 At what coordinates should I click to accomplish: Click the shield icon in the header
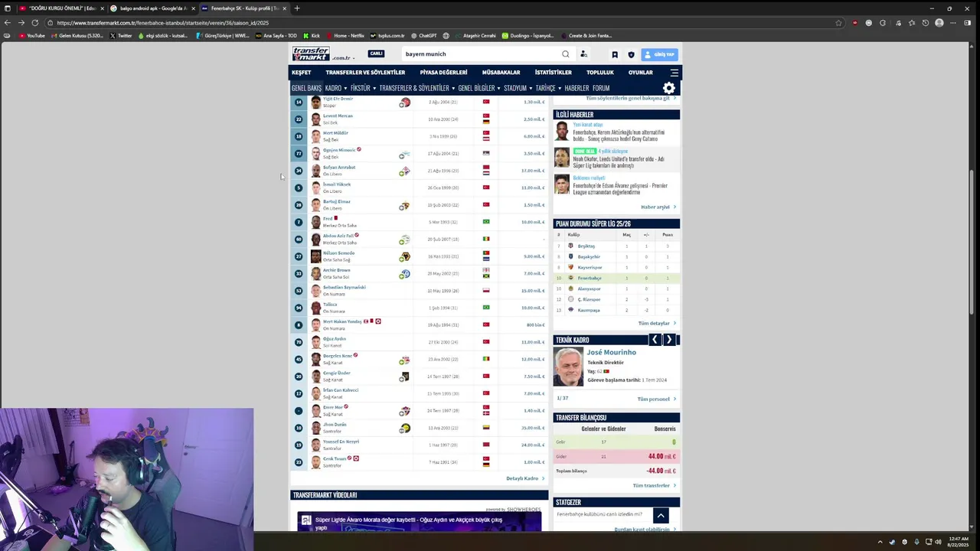(x=631, y=55)
